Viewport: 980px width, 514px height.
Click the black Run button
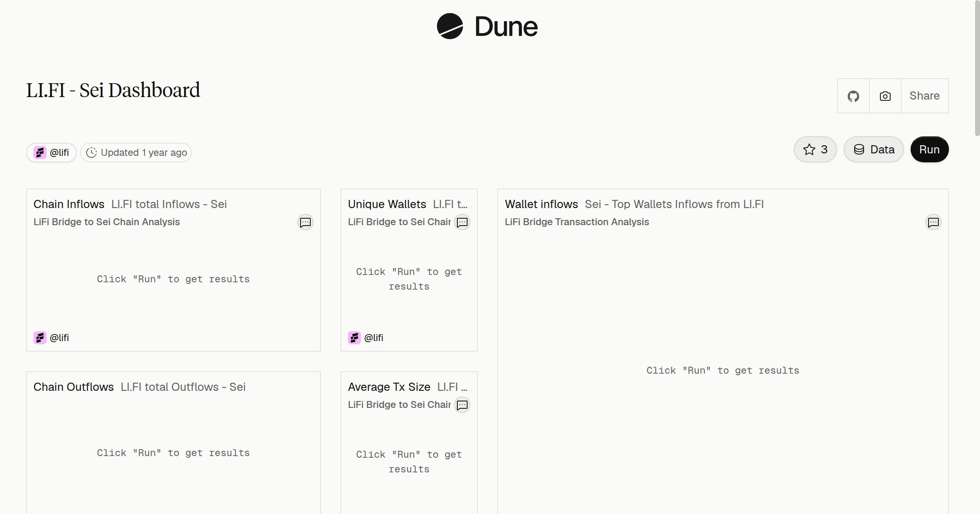(x=929, y=149)
